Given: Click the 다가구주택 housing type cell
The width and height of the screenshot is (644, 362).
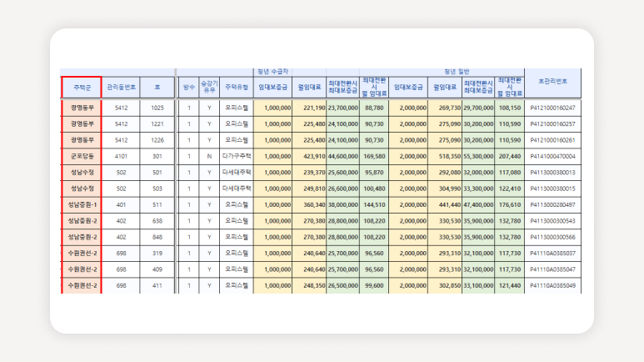Looking at the screenshot, I should pos(236,156).
